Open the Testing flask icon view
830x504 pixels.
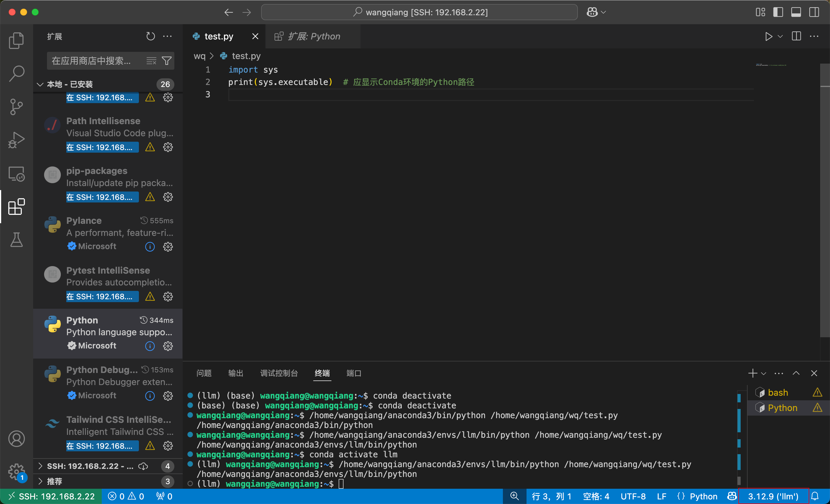pos(16,240)
